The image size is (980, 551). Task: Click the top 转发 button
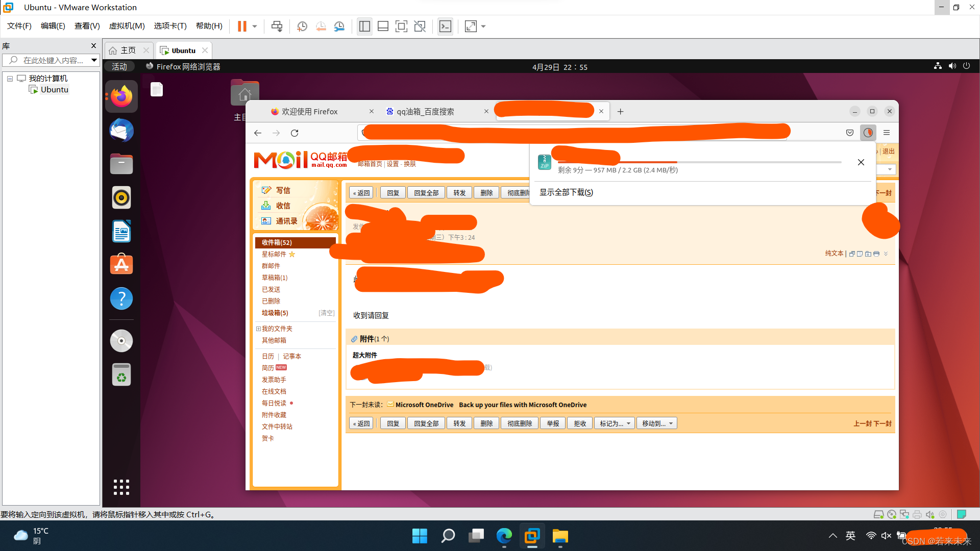click(x=459, y=193)
